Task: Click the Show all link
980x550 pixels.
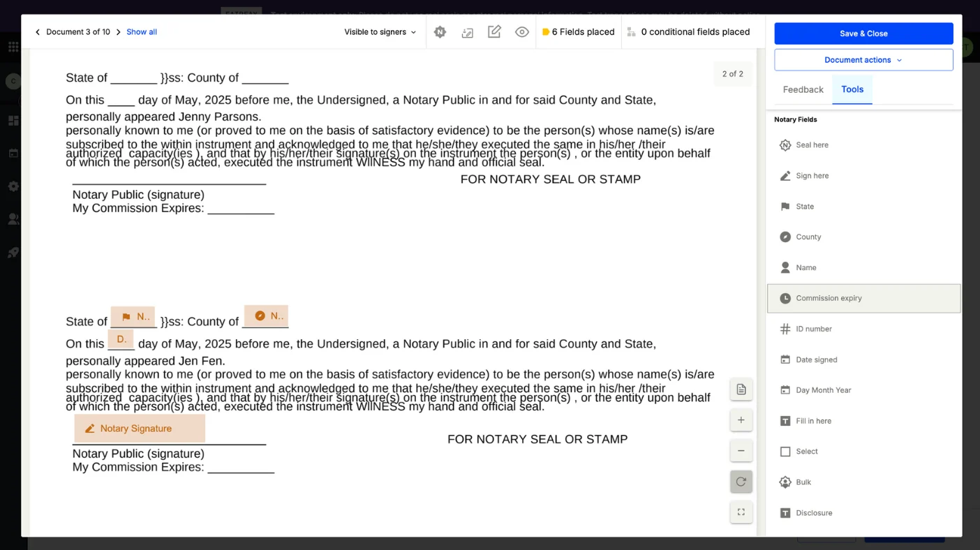Action: pos(142,32)
